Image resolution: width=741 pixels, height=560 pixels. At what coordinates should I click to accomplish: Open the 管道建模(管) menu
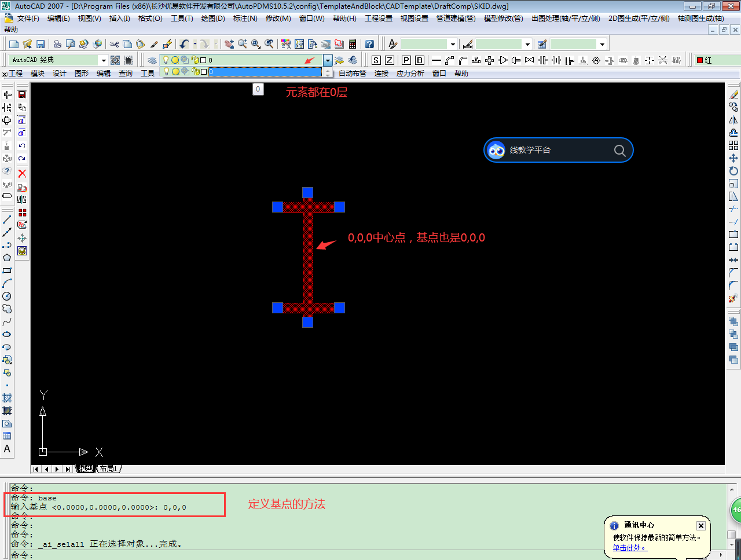coord(456,19)
